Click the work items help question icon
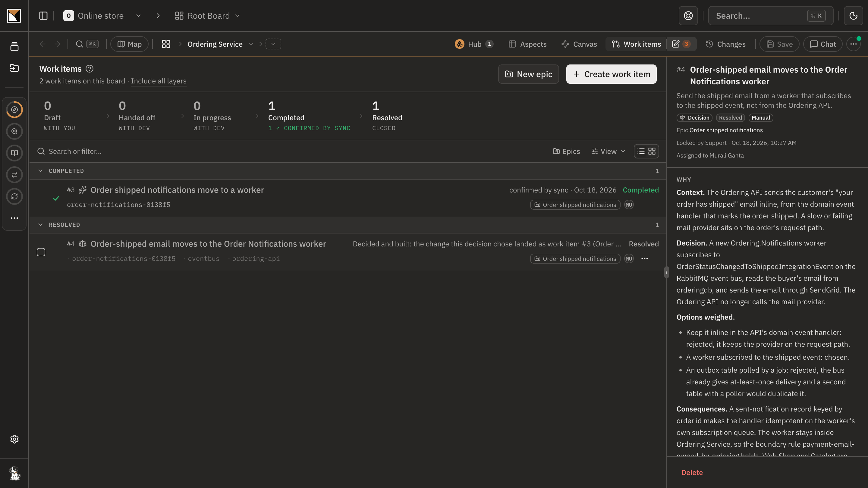 tap(89, 69)
